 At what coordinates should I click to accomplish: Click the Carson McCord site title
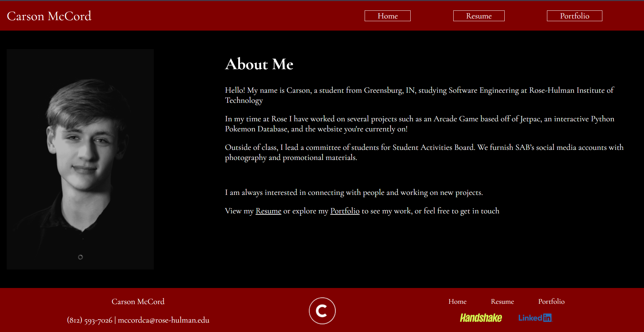point(49,16)
